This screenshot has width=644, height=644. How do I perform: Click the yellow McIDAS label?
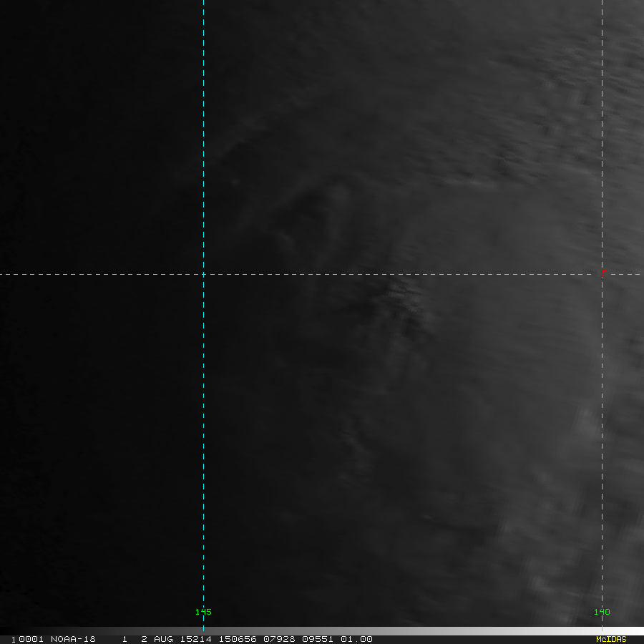[611, 639]
